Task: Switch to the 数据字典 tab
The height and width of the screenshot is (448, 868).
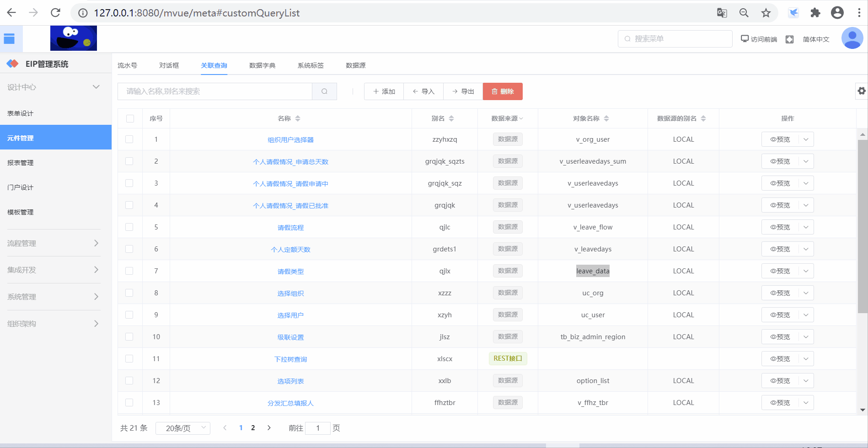Action: click(263, 65)
